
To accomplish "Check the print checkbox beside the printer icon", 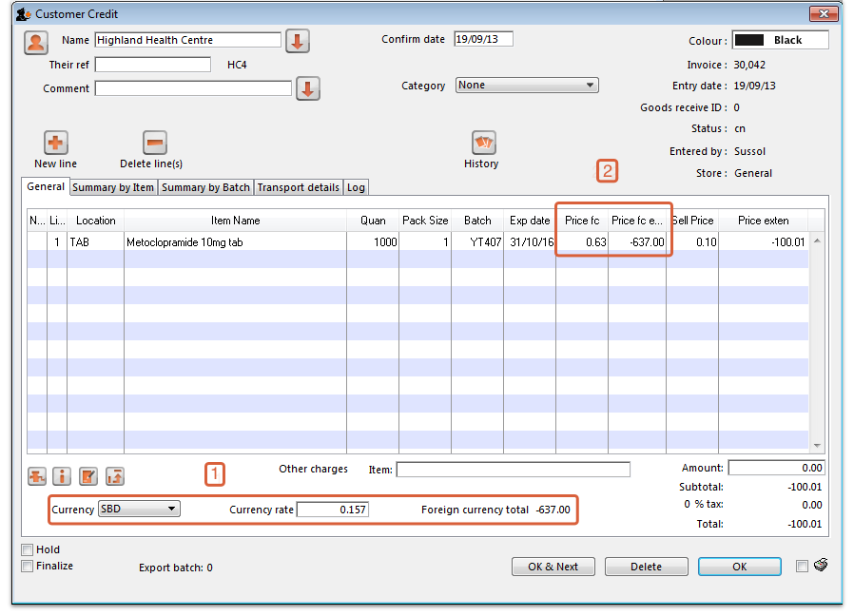I will [x=802, y=567].
